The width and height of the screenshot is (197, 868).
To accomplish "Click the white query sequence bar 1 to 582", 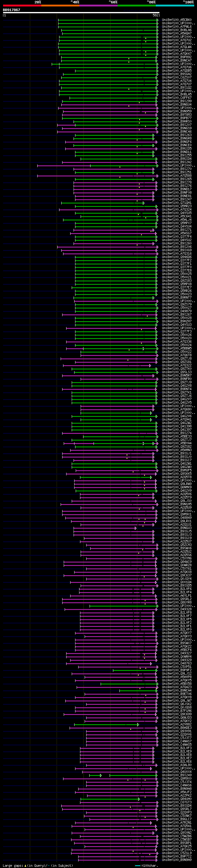I will click(x=81, y=12).
